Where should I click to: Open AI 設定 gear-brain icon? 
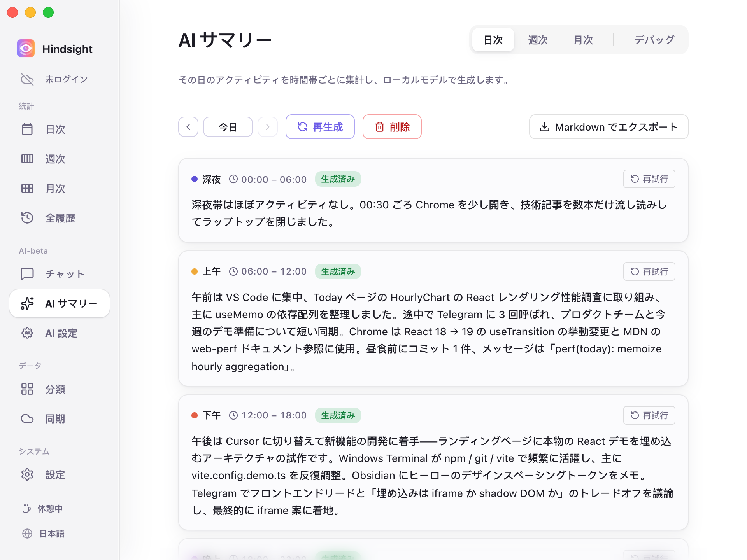tap(27, 333)
